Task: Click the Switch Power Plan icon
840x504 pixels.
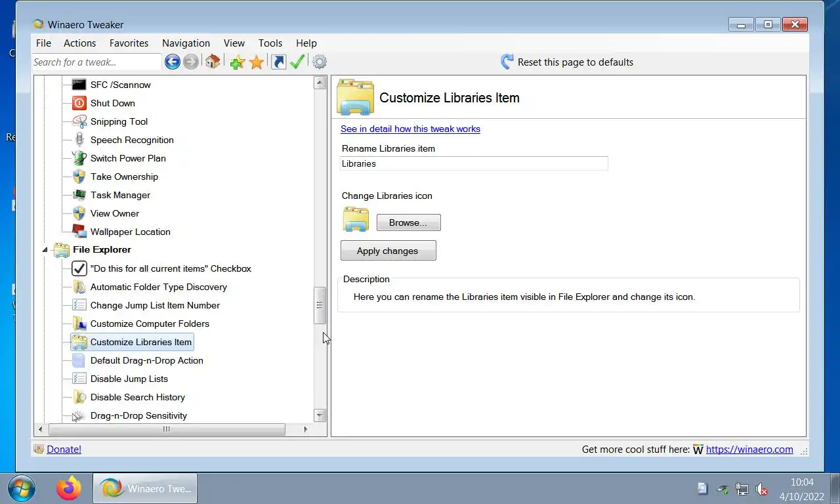Action: click(79, 158)
